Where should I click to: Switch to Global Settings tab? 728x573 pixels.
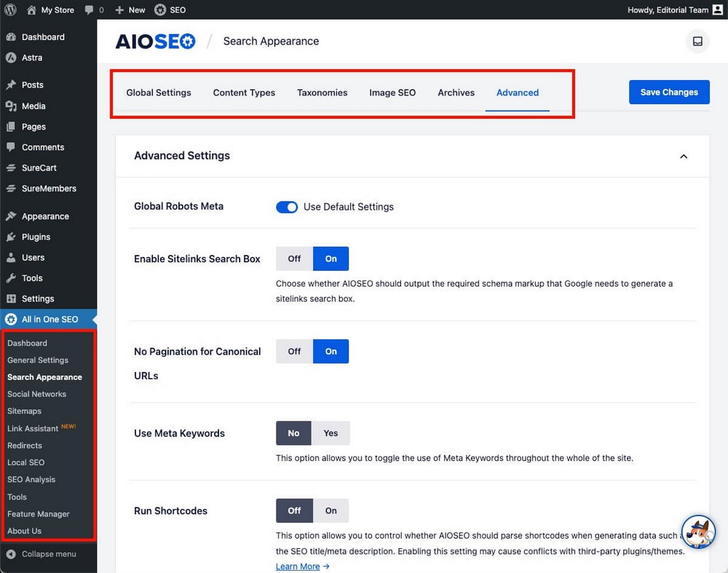pos(159,92)
